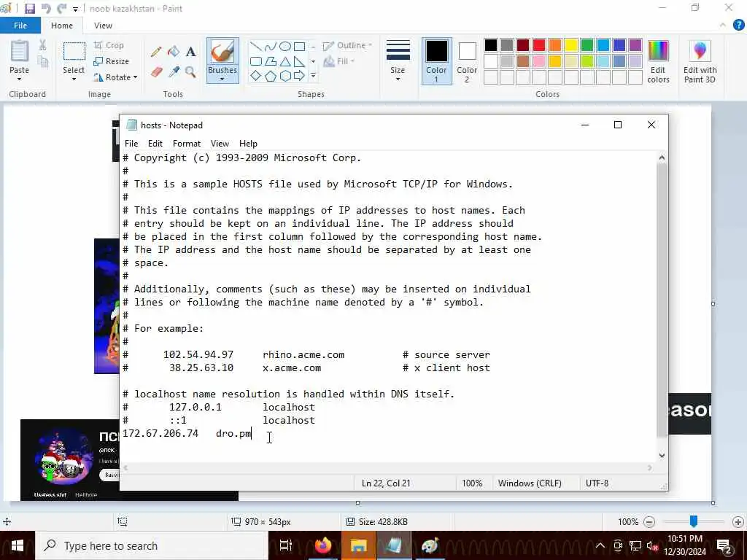The width and height of the screenshot is (747, 560).
Task: Pick the Triangle shape
Action: coord(285,61)
